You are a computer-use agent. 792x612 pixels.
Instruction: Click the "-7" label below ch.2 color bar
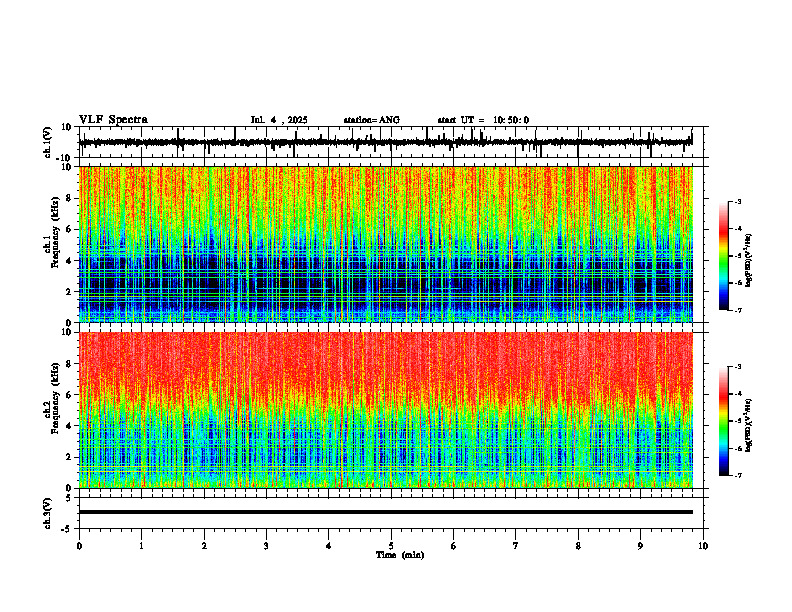coord(737,475)
